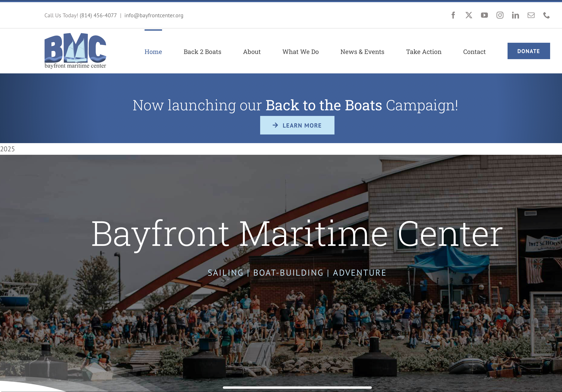This screenshot has width=562, height=392.
Task: Click the info@bayfrontcenter.org email link
Action: pos(154,15)
